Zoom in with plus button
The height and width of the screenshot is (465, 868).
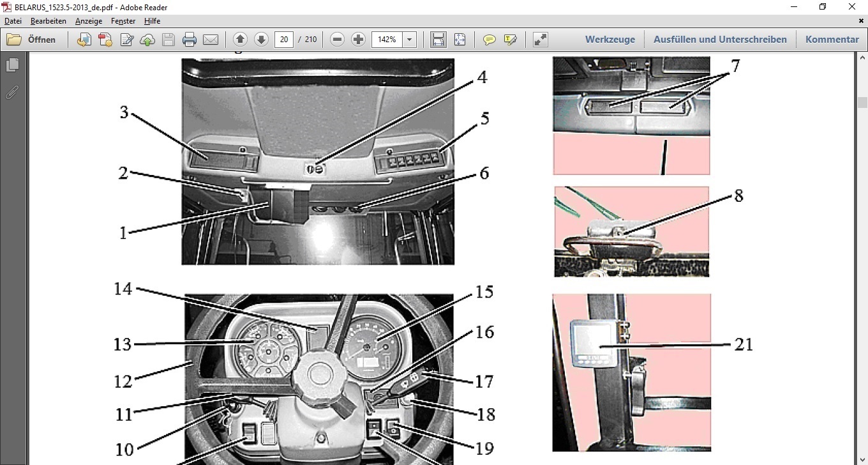358,40
